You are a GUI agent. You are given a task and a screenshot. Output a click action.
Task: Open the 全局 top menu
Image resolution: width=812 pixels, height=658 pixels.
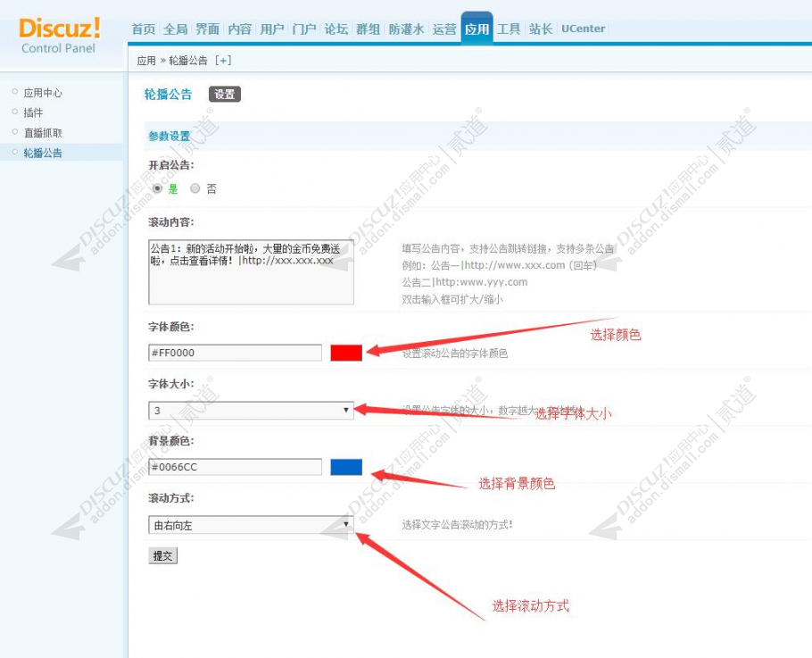click(x=176, y=29)
